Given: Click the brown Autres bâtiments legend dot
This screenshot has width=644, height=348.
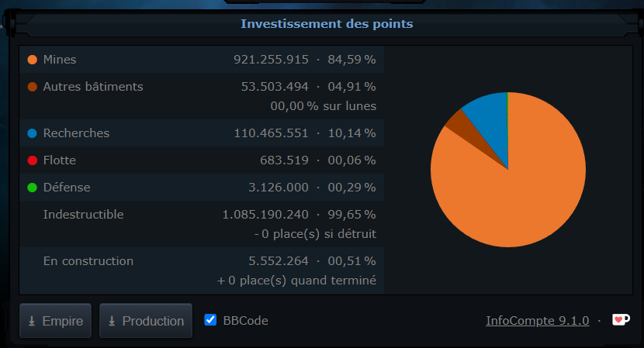Looking at the screenshot, I should (x=32, y=87).
